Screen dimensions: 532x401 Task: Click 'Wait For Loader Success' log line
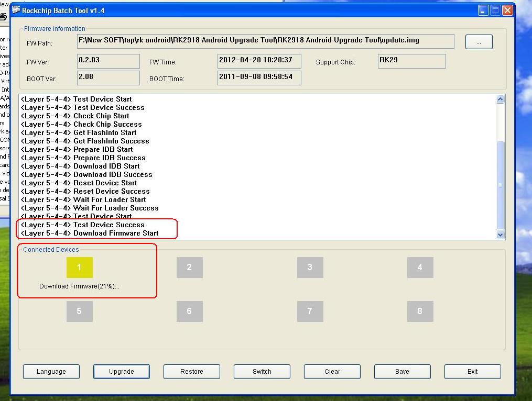coord(90,208)
